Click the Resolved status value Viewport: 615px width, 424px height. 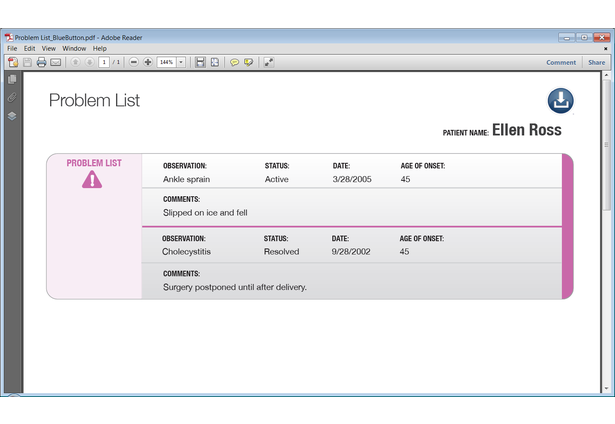click(x=281, y=251)
